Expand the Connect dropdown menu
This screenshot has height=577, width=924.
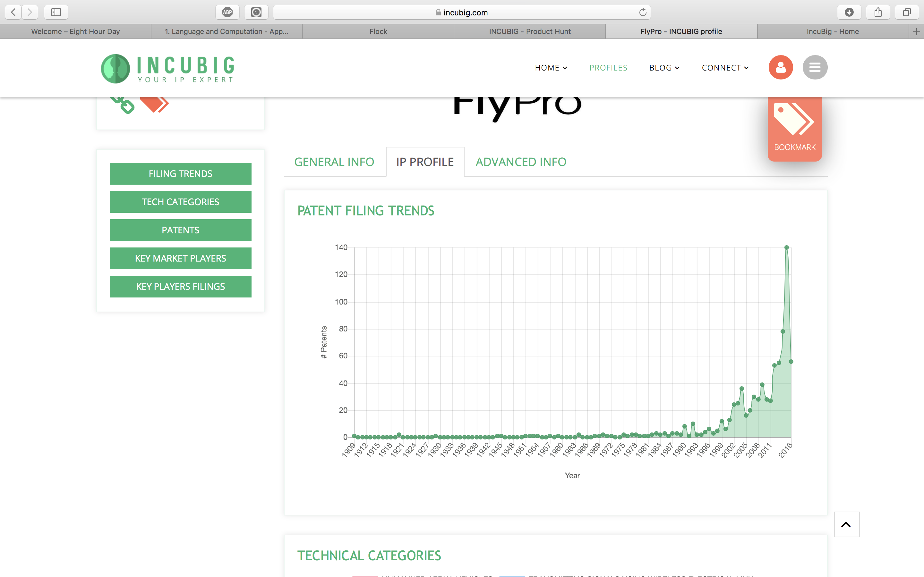[x=725, y=68]
